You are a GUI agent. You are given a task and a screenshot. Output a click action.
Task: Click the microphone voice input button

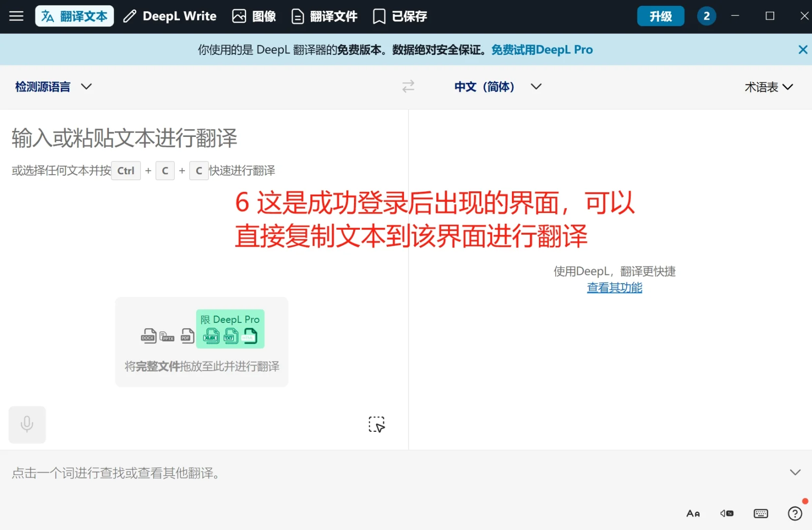(27, 424)
